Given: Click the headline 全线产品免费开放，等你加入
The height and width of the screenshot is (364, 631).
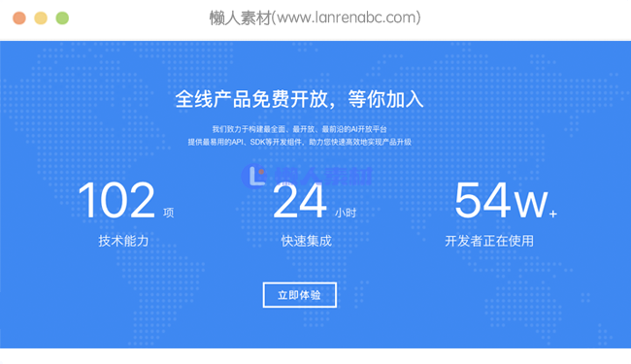Looking at the screenshot, I should 299,99.
